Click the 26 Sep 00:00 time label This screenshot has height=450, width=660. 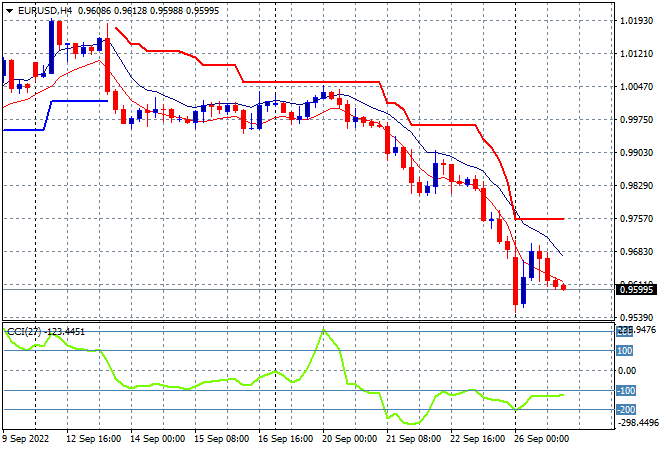541,439
